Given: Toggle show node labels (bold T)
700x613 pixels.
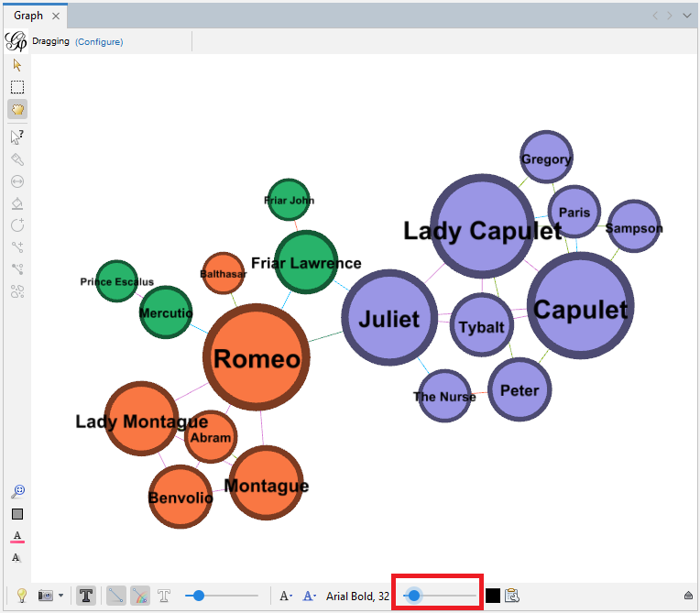Looking at the screenshot, I should [86, 596].
